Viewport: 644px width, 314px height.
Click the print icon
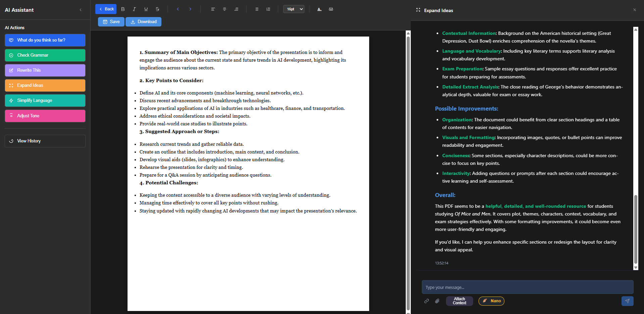click(331, 9)
